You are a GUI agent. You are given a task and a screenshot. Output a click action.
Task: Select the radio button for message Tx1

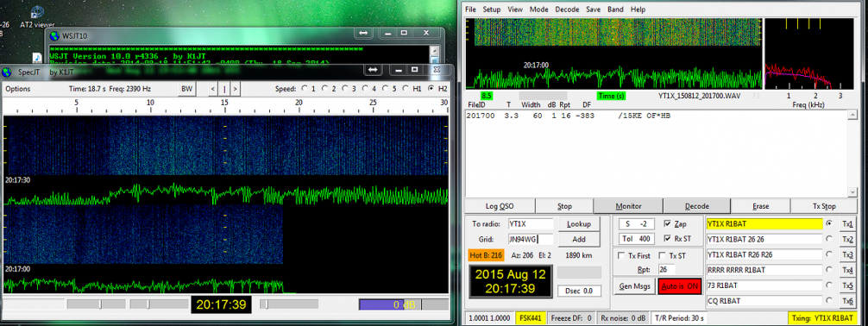828,223
